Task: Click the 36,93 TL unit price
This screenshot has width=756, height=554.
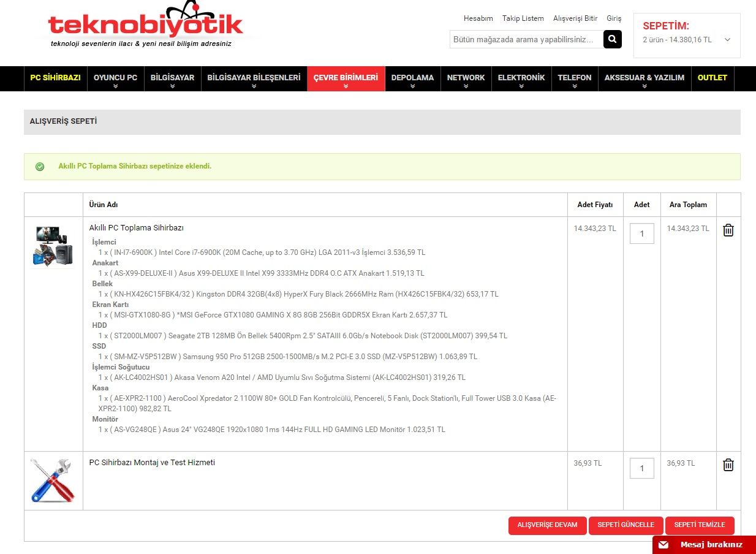Action: (588, 463)
